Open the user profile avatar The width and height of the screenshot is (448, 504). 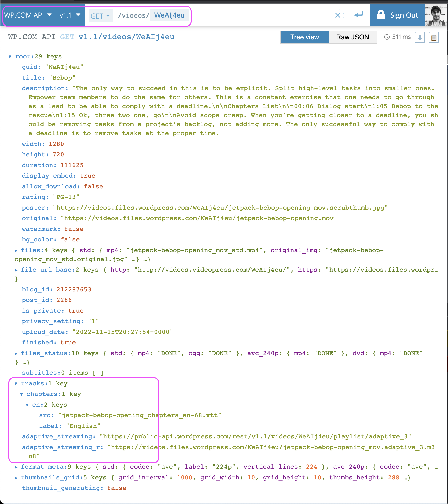(436, 15)
